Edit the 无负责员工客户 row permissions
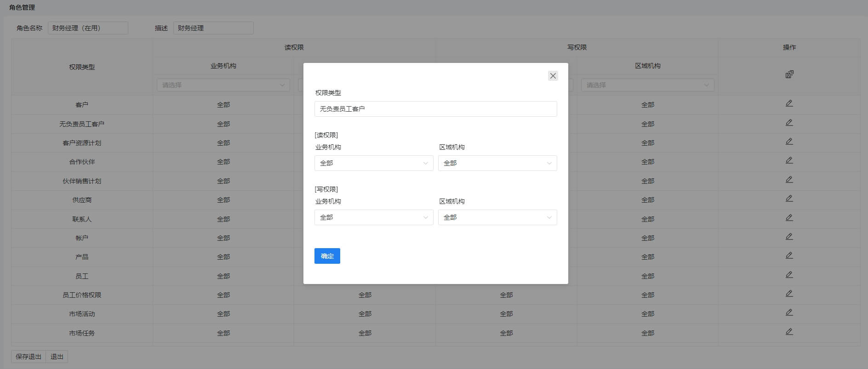The width and height of the screenshot is (868, 369). 789,123
